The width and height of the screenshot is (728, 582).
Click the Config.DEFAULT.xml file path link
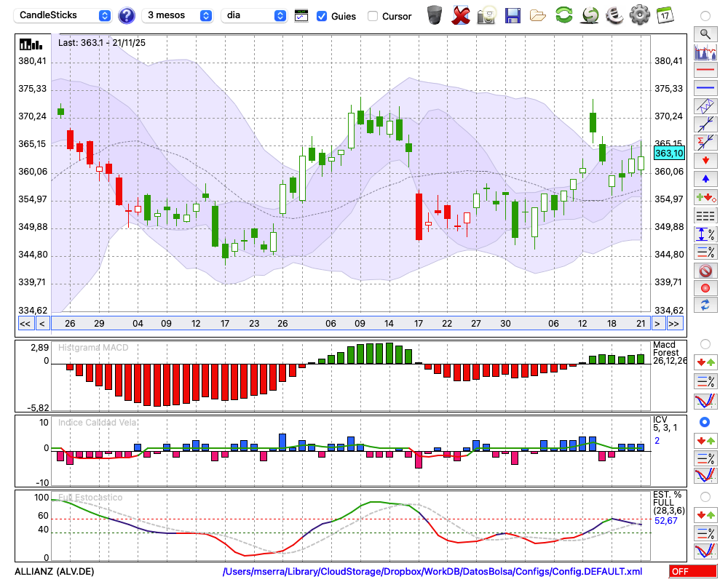[x=432, y=572]
